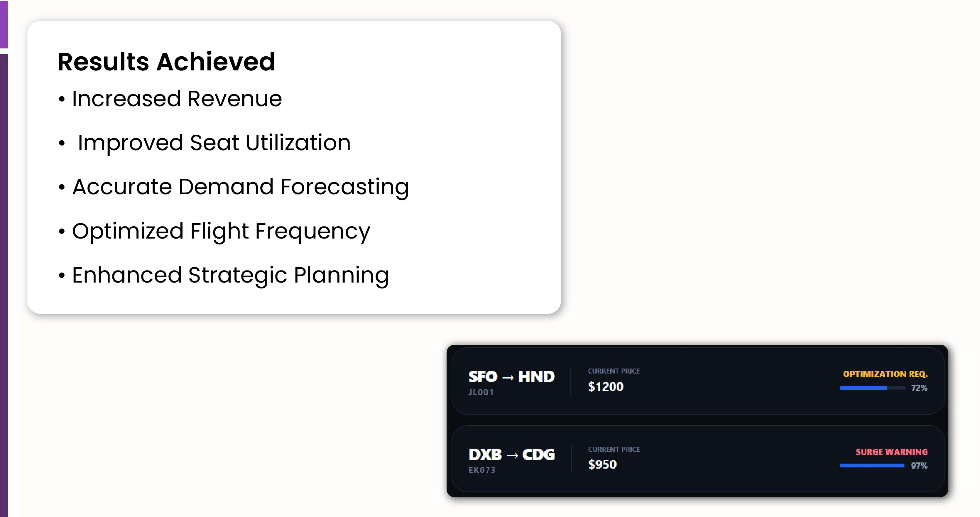Click the arrow between SFO and HND

508,377
